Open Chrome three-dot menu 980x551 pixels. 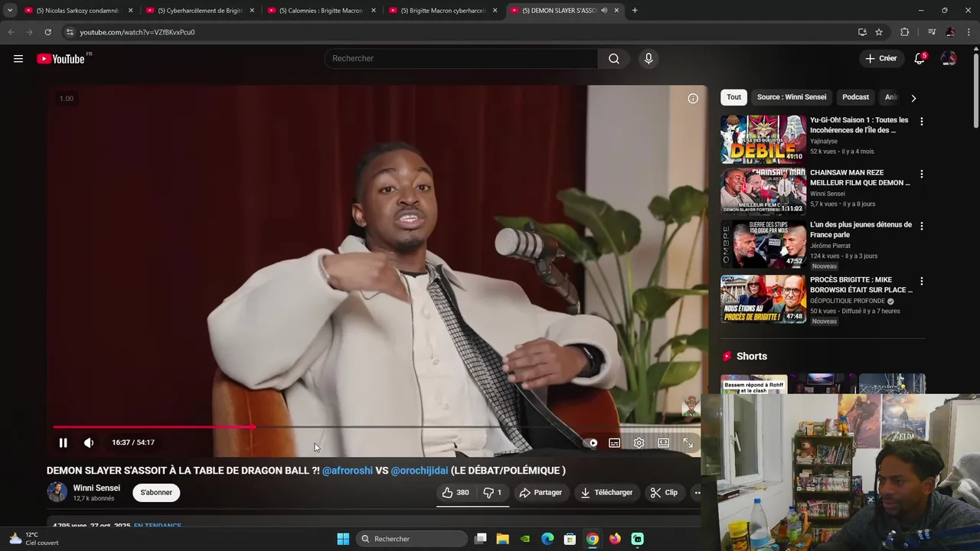pyautogui.click(x=969, y=32)
